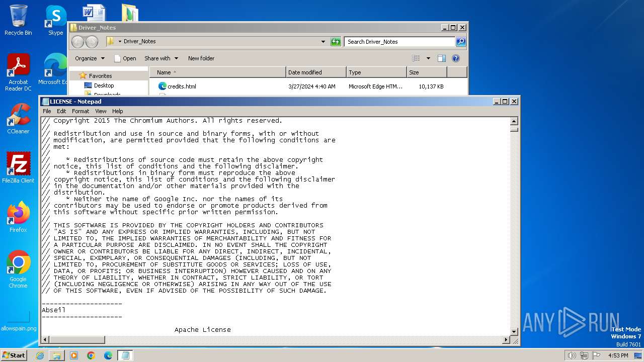Maximize the LICENSE Notepad window
The width and height of the screenshot is (644, 362).
tap(505, 101)
